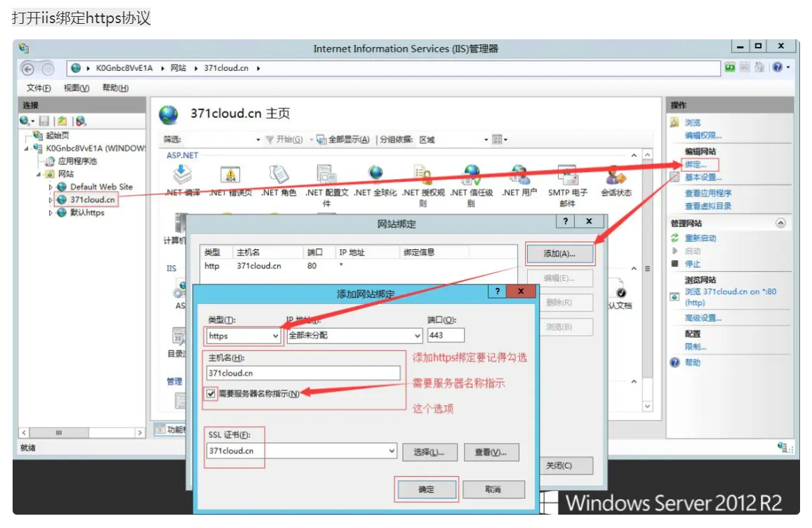Click the create connection globe icon in 连接 toolbar
Image resolution: width=812 pixels, height=528 pixels.
click(25, 121)
